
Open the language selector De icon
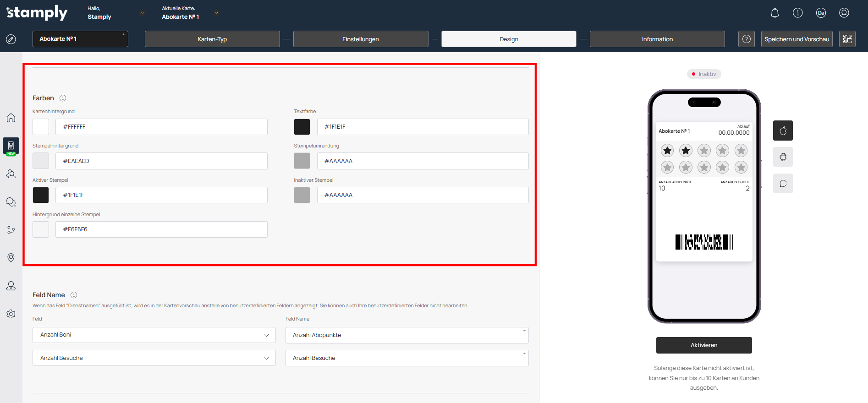tap(821, 13)
